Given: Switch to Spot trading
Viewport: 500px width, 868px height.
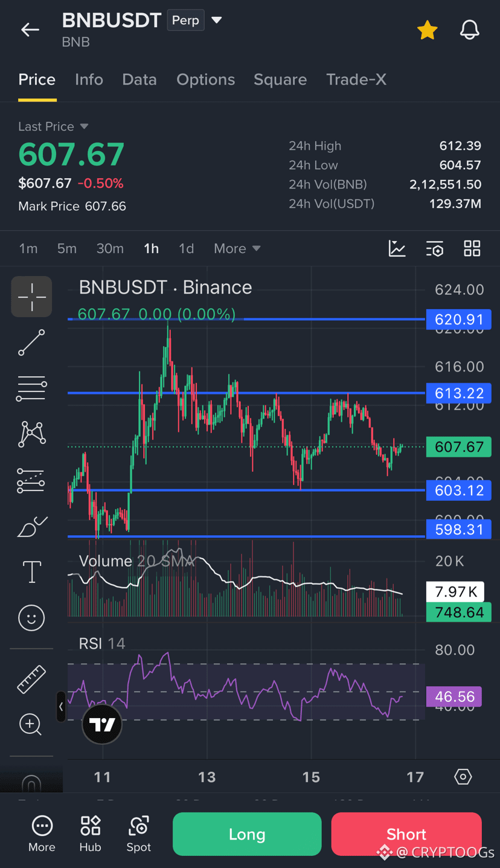Looking at the screenshot, I should click(x=139, y=834).
